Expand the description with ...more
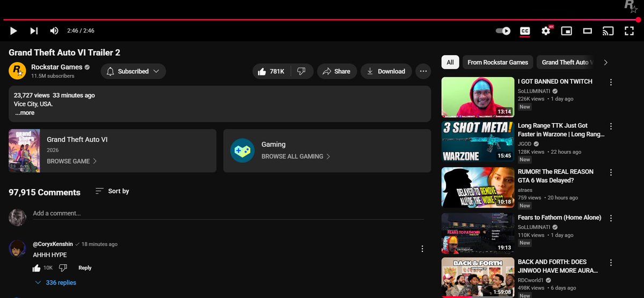 coord(25,113)
